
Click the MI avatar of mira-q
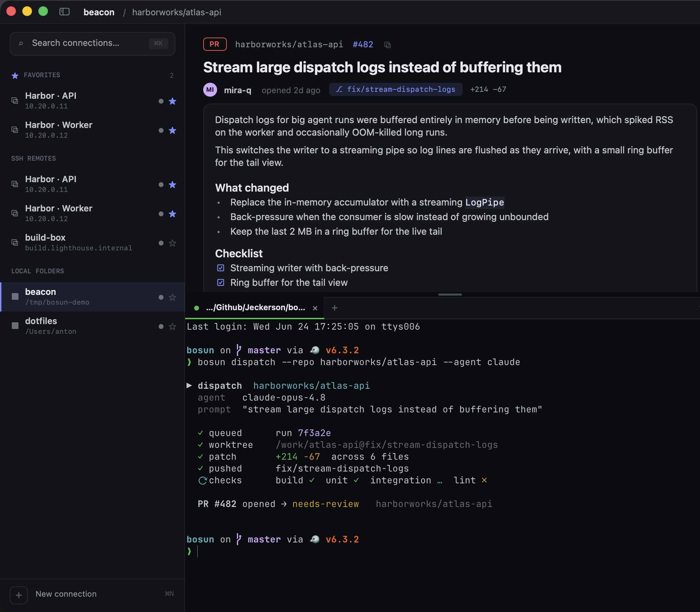point(210,90)
